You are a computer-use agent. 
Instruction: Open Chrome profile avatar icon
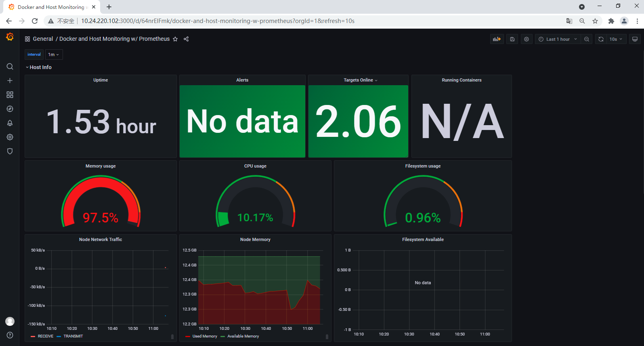624,21
